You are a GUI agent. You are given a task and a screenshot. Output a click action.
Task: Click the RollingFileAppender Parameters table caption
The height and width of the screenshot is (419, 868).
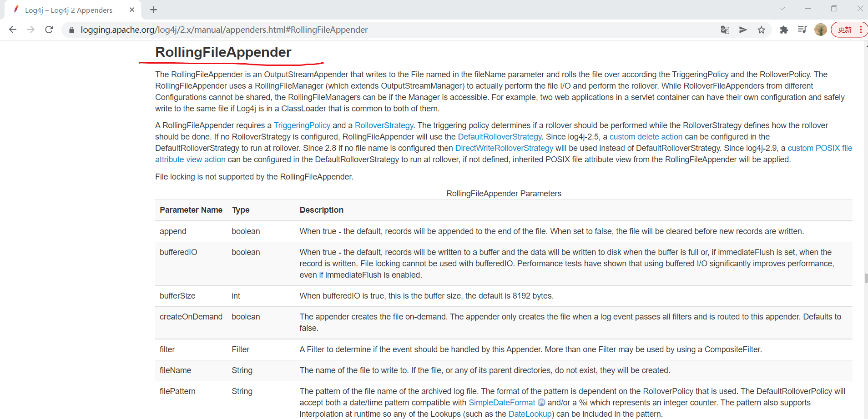[504, 194]
